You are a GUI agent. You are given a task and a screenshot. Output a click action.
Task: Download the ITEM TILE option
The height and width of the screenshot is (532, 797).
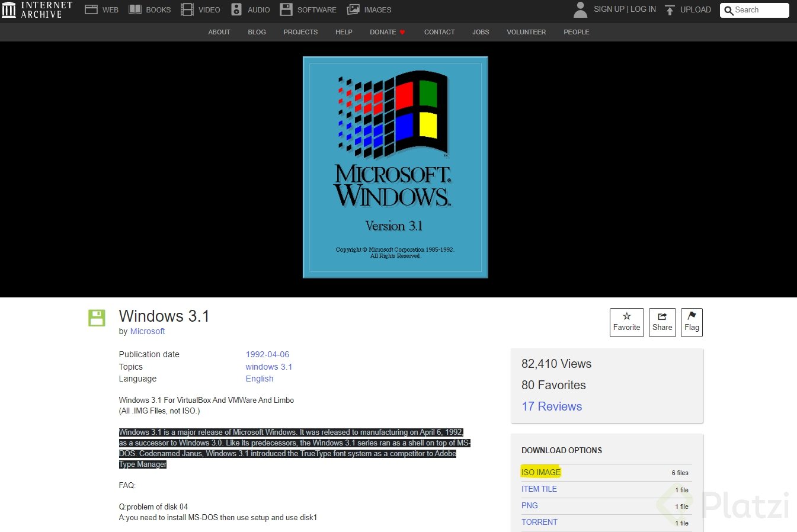click(539, 489)
